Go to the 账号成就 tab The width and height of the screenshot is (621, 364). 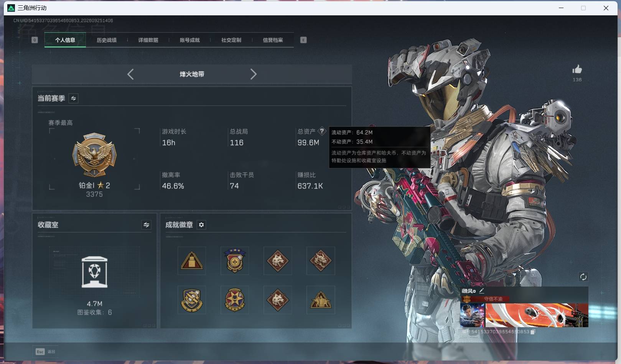(189, 40)
